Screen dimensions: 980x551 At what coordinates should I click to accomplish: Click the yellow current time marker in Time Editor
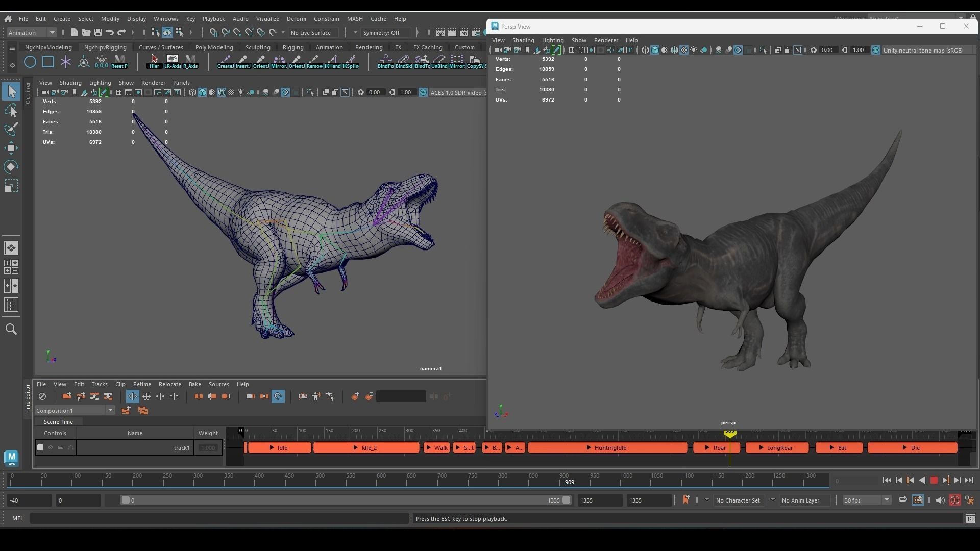click(x=730, y=433)
